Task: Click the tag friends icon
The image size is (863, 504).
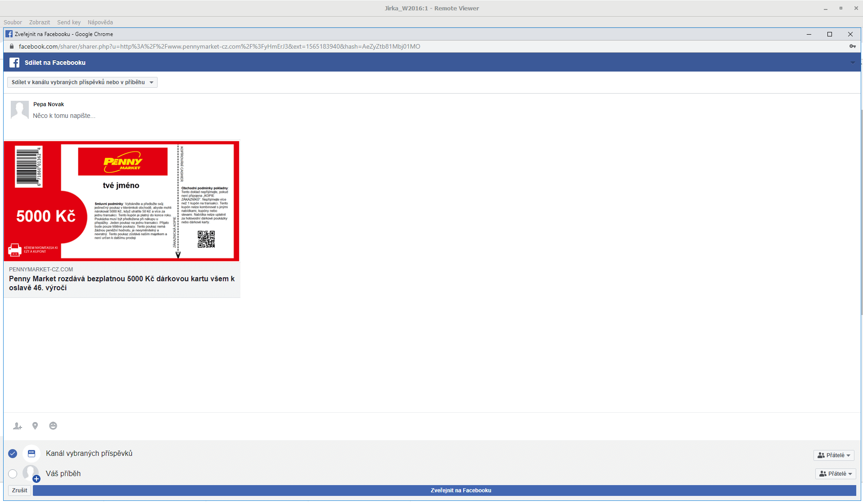Action: 18,426
